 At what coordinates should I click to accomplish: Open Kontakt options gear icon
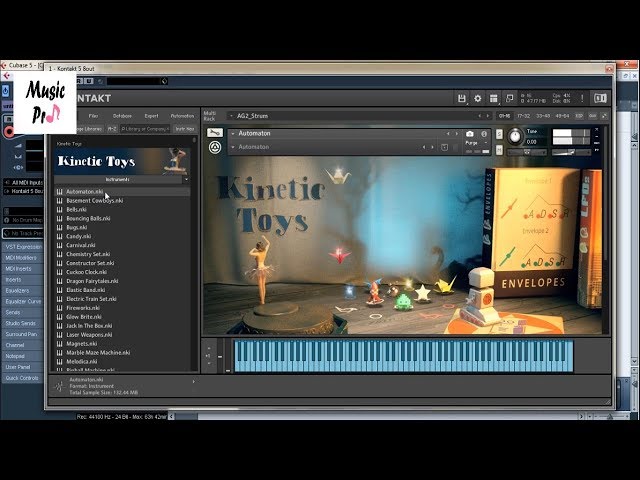[x=477, y=98]
